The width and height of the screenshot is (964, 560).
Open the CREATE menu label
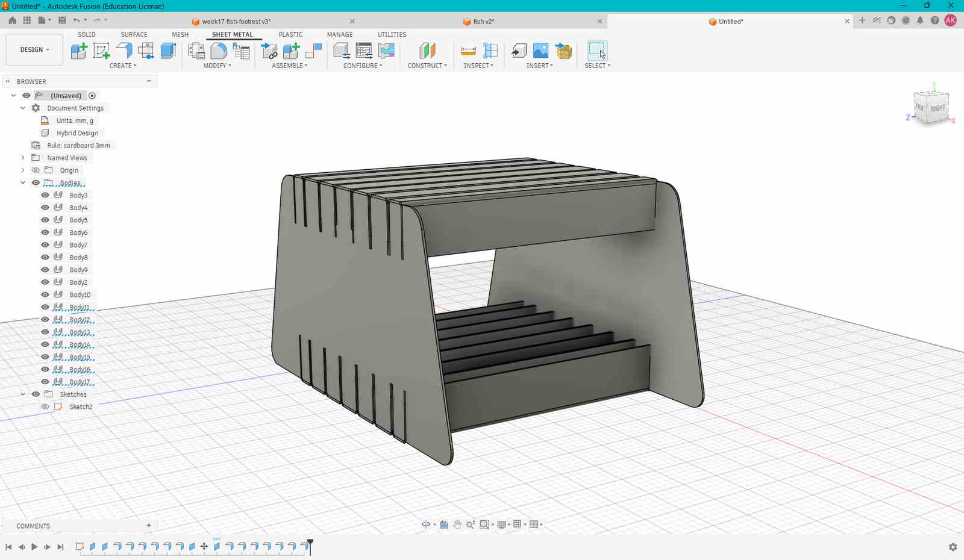click(x=123, y=66)
